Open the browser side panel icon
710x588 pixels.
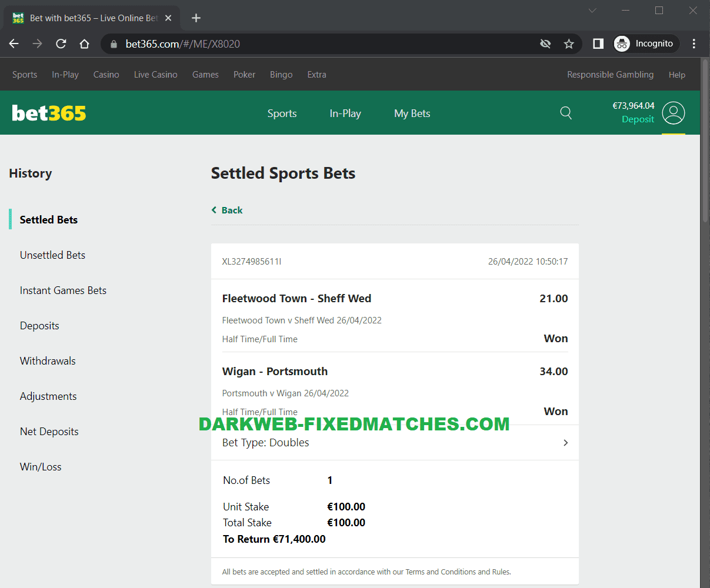pyautogui.click(x=598, y=44)
